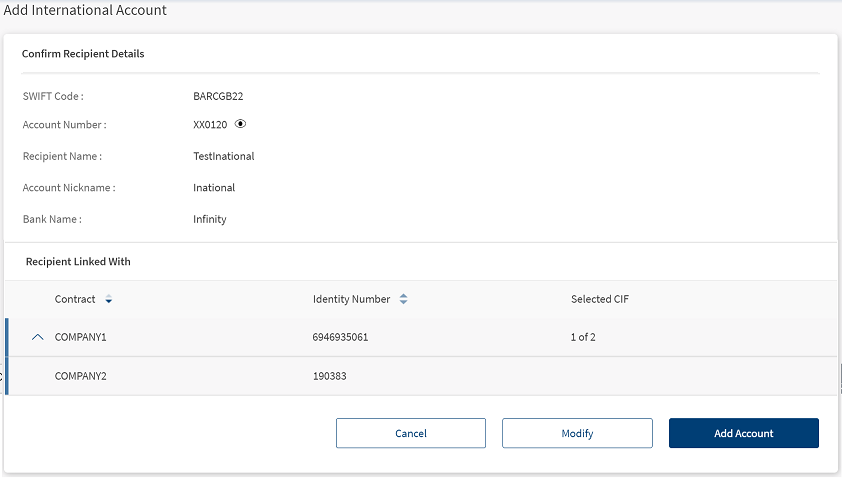Click the Selected CIF column header
The image size is (842, 478).
pyautogui.click(x=600, y=299)
